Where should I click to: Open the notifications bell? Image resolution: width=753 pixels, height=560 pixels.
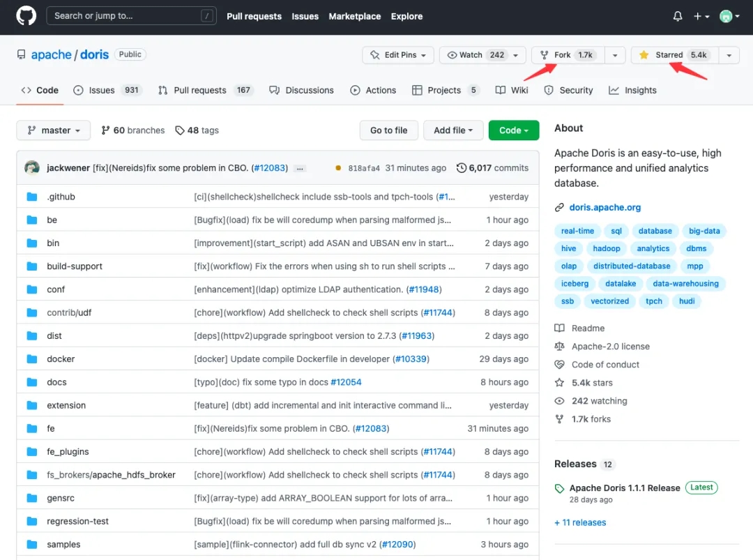click(678, 16)
